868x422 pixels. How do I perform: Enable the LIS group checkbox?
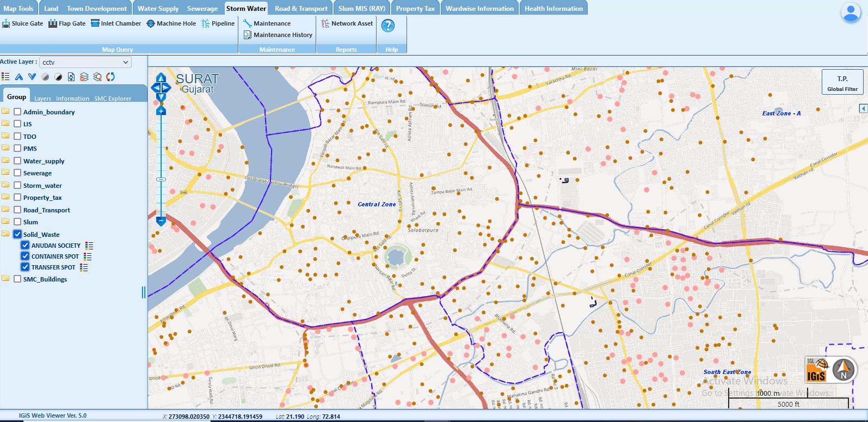pyautogui.click(x=17, y=124)
